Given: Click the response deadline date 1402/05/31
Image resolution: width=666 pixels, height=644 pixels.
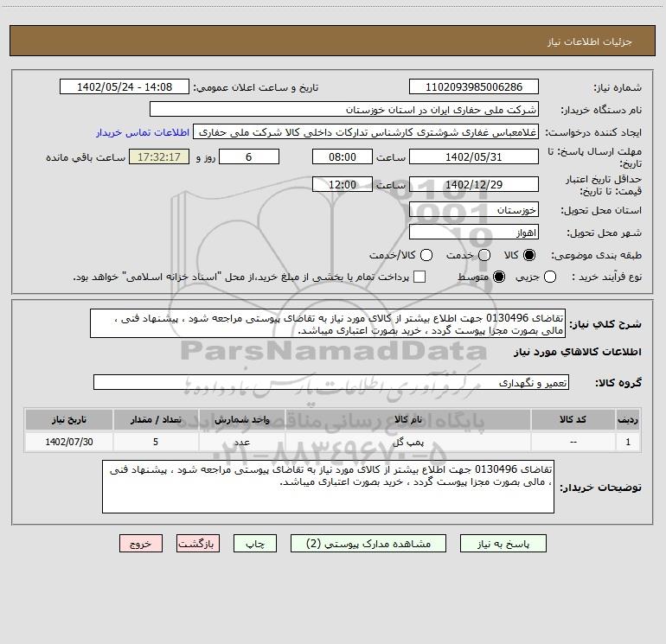Looking at the screenshot, I should pyautogui.click(x=474, y=156).
